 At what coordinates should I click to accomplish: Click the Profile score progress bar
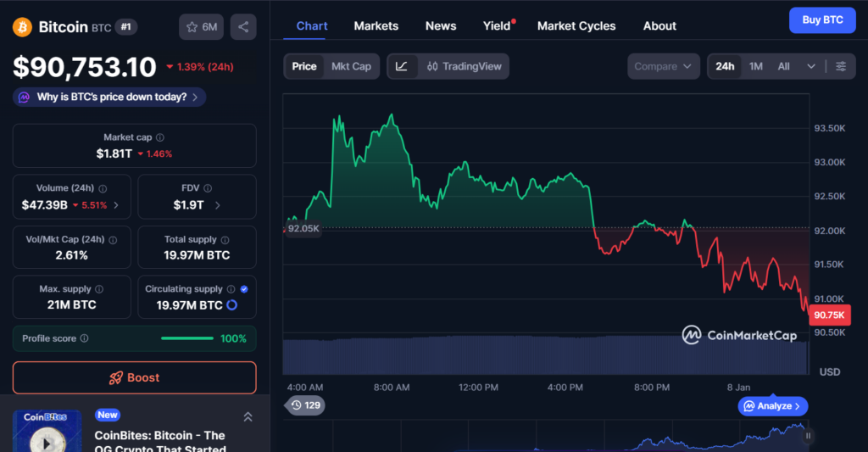tap(186, 338)
